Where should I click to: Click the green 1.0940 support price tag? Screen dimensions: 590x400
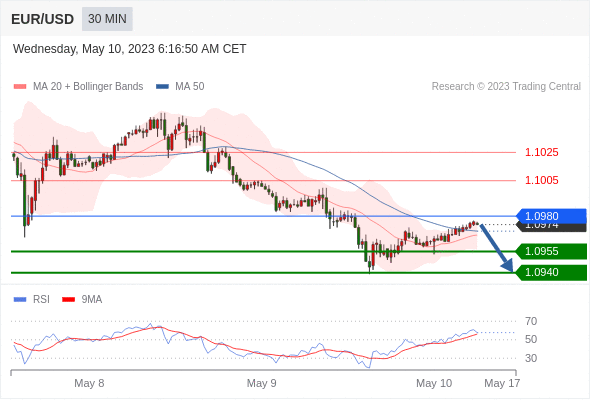(x=551, y=272)
